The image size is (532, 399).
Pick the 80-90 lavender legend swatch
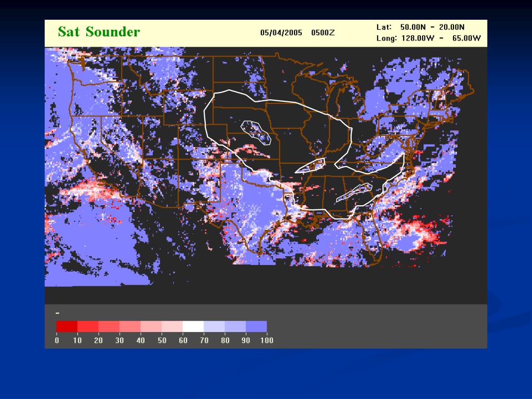[x=235, y=326]
